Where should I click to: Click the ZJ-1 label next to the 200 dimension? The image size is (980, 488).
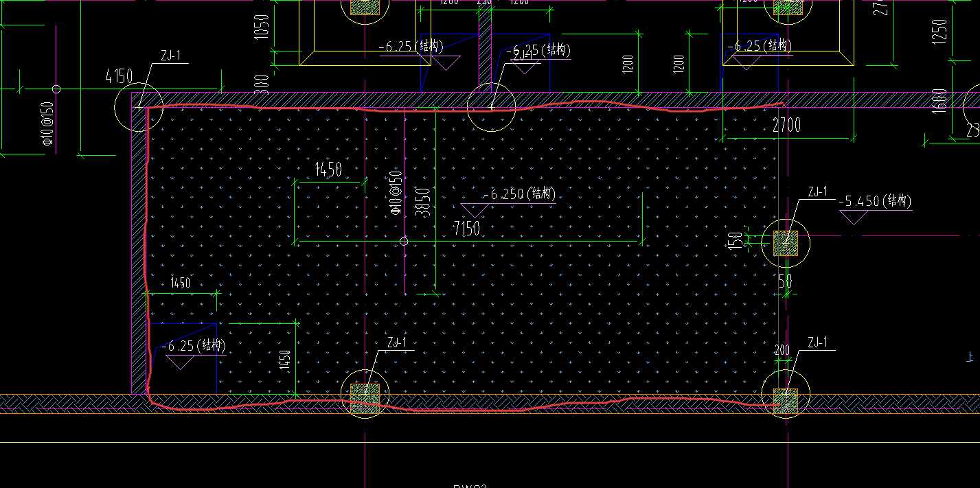[818, 342]
